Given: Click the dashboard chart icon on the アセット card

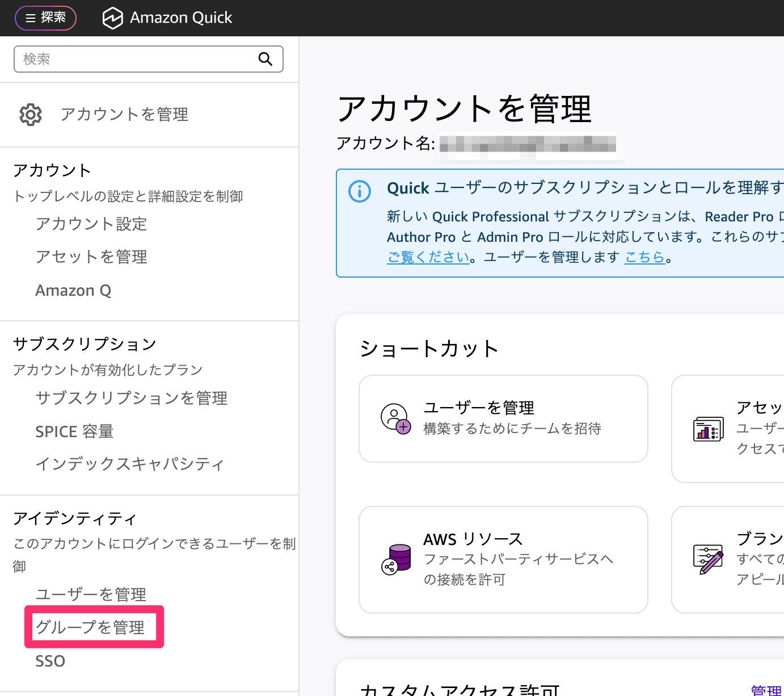Looking at the screenshot, I should point(708,429).
